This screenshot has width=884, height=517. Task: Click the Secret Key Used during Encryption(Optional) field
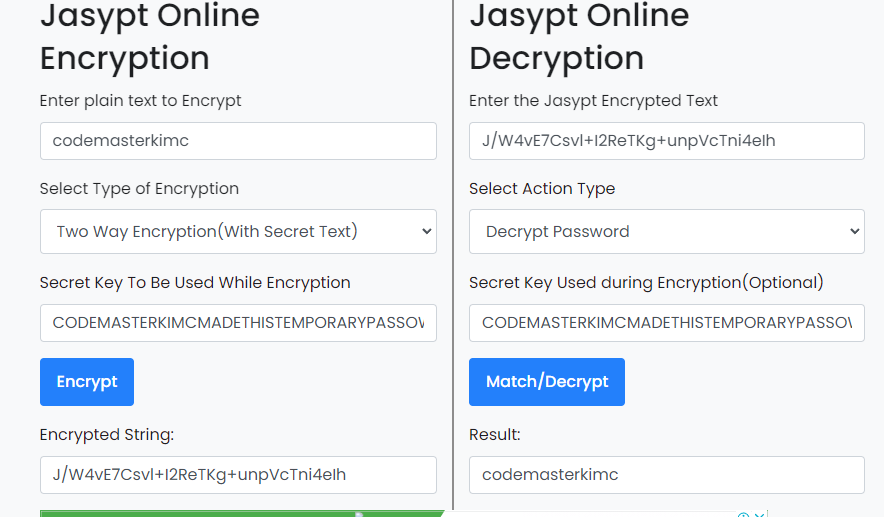coord(666,323)
